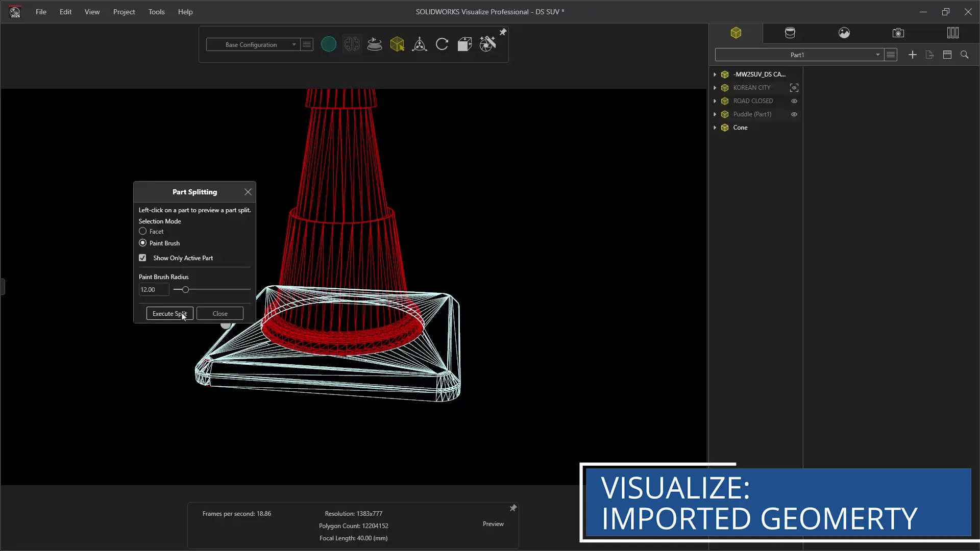980x551 pixels.
Task: Click the Paint Brush Radius slider handle
Action: (x=185, y=289)
